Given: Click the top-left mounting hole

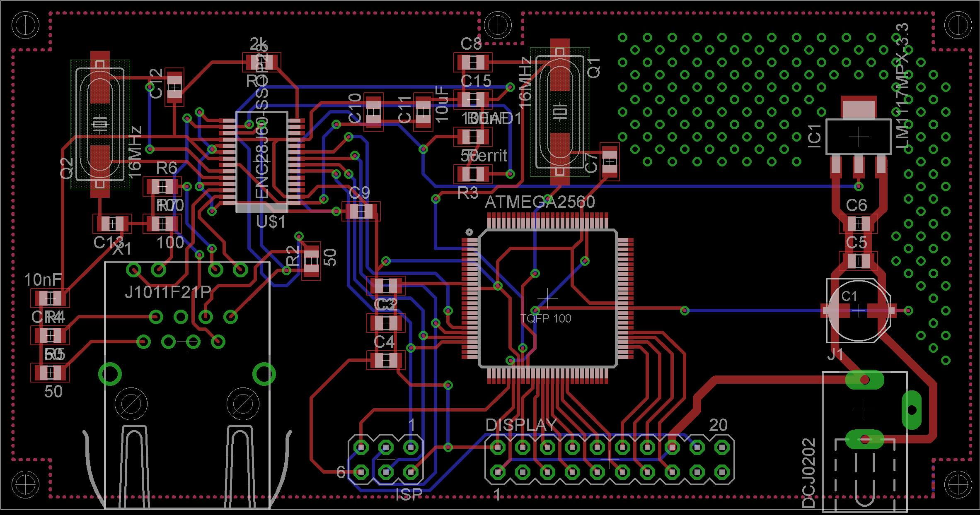Looking at the screenshot, I should point(25,25).
